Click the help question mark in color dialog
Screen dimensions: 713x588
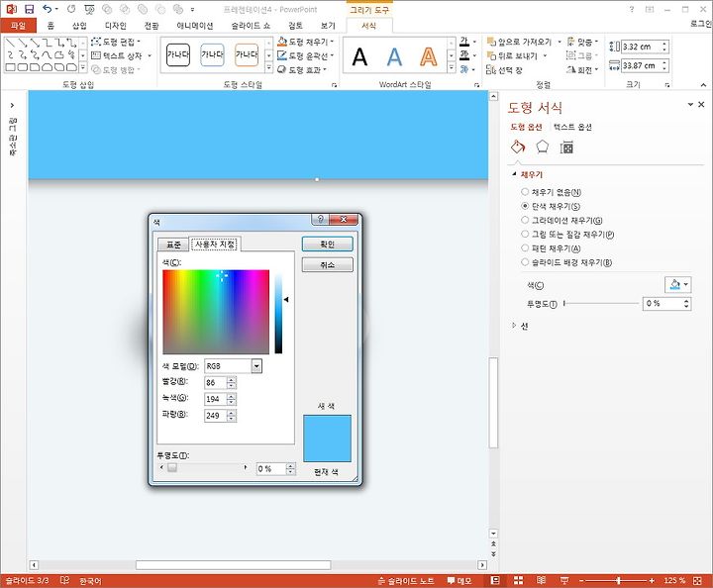[x=321, y=219]
